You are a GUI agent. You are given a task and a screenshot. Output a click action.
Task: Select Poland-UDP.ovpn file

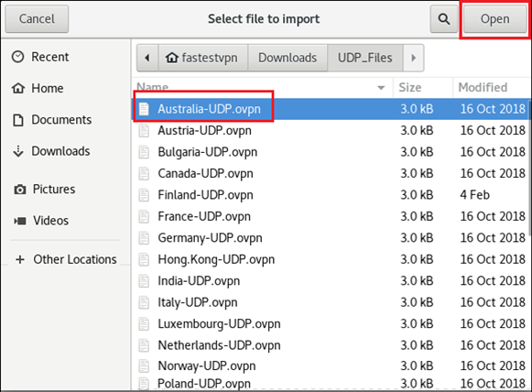click(331, 383)
